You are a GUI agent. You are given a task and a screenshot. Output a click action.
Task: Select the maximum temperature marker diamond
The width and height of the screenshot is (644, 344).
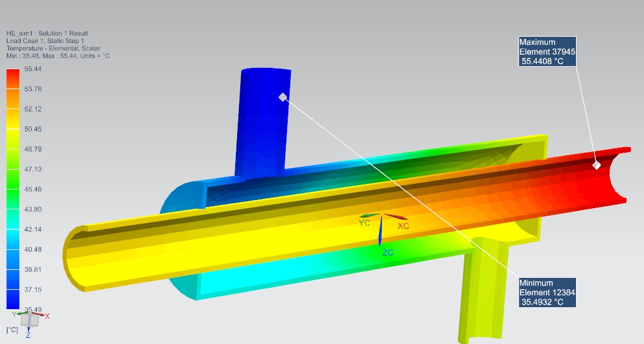[597, 165]
